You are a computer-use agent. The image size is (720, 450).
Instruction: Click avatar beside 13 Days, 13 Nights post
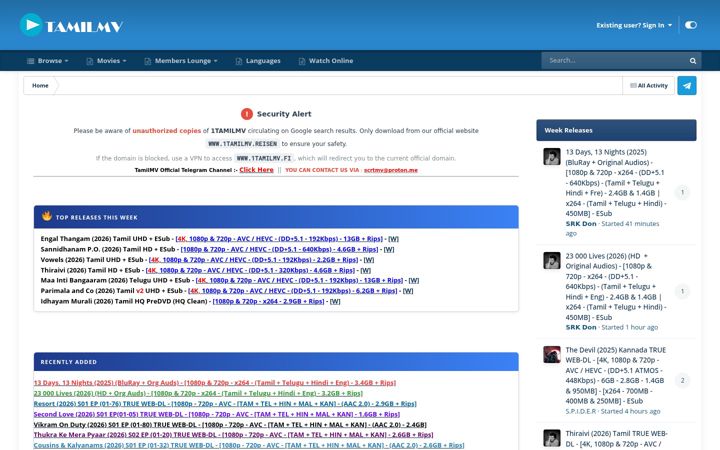[x=552, y=157]
